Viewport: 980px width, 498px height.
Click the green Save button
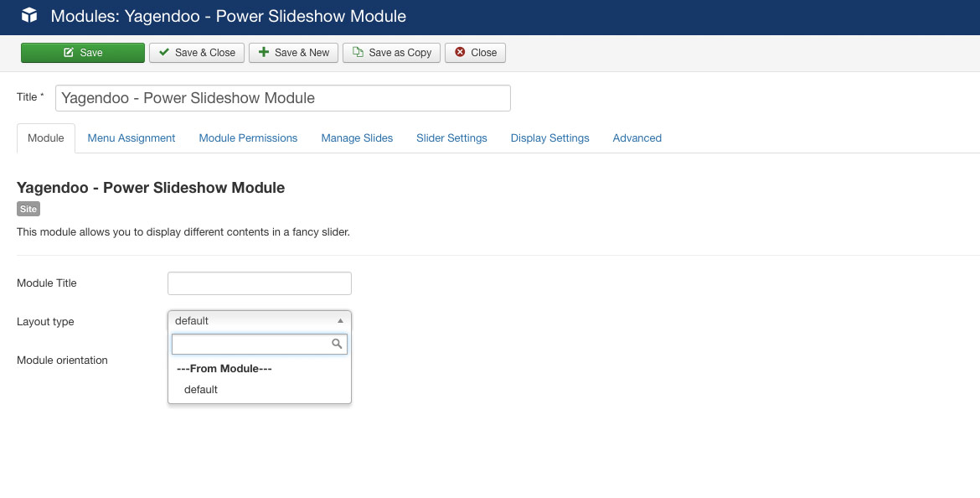pyautogui.click(x=82, y=53)
